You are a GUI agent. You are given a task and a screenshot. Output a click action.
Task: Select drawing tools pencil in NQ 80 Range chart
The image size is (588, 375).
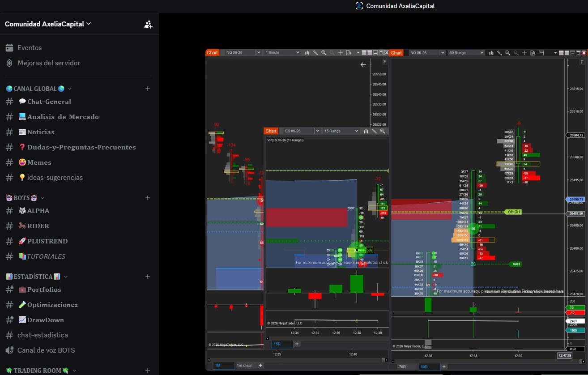point(499,53)
